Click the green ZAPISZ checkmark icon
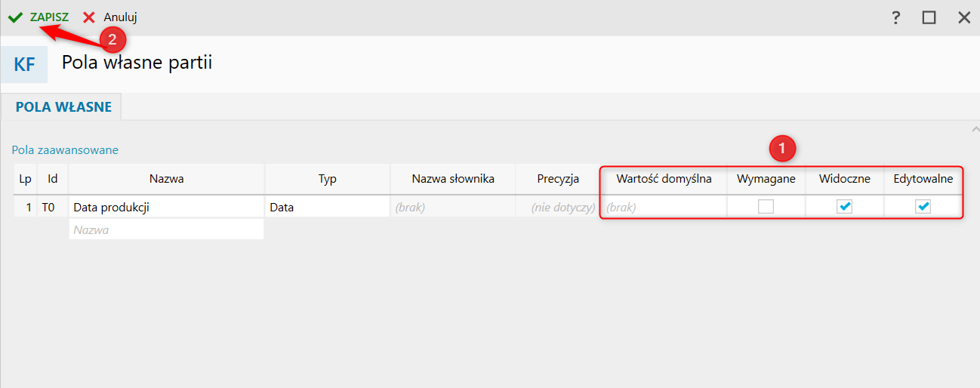The height and width of the screenshot is (388, 980). (15, 17)
